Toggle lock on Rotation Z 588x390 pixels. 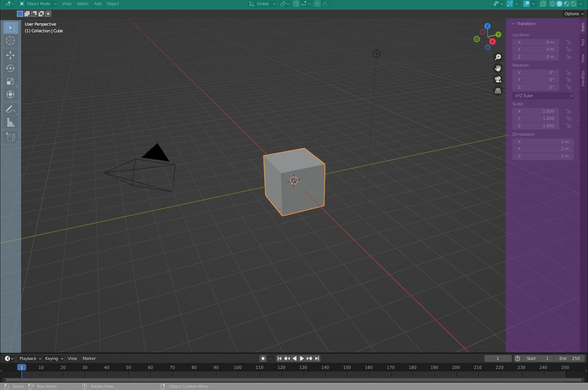(x=569, y=87)
